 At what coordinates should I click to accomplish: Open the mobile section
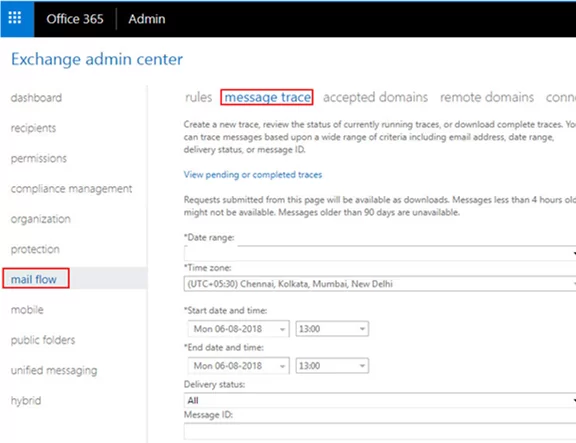point(27,310)
